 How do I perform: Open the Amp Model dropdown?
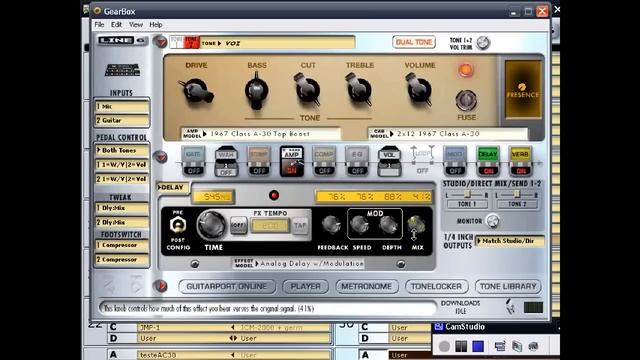click(261, 134)
